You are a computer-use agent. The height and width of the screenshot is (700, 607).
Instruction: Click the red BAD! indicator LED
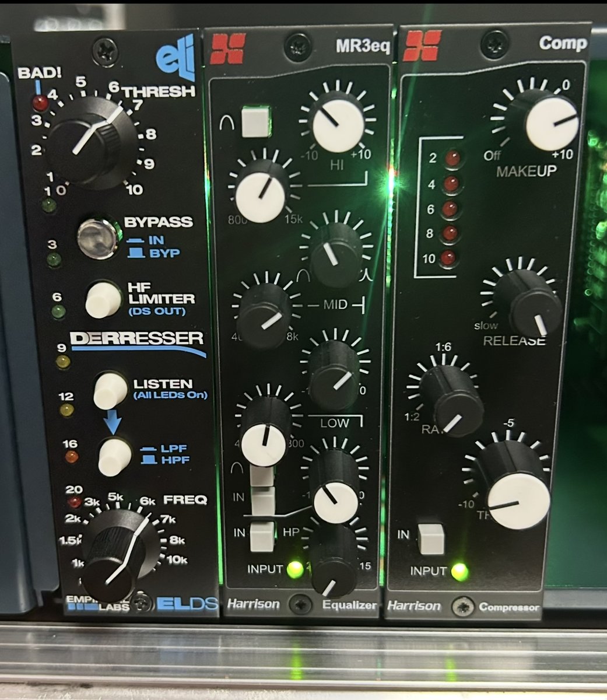40,103
